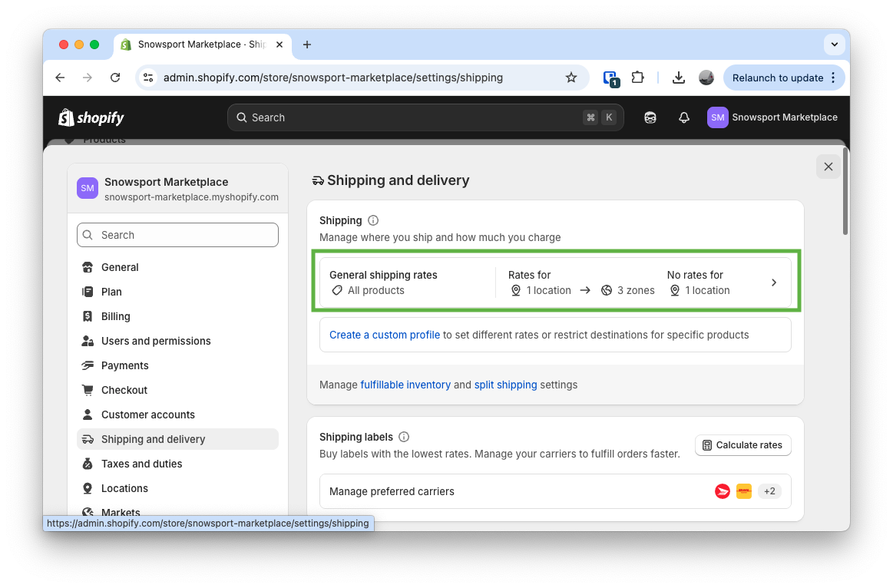The image size is (893, 588).
Task: Expand the General shipping rates row chevron
Action: pos(774,282)
